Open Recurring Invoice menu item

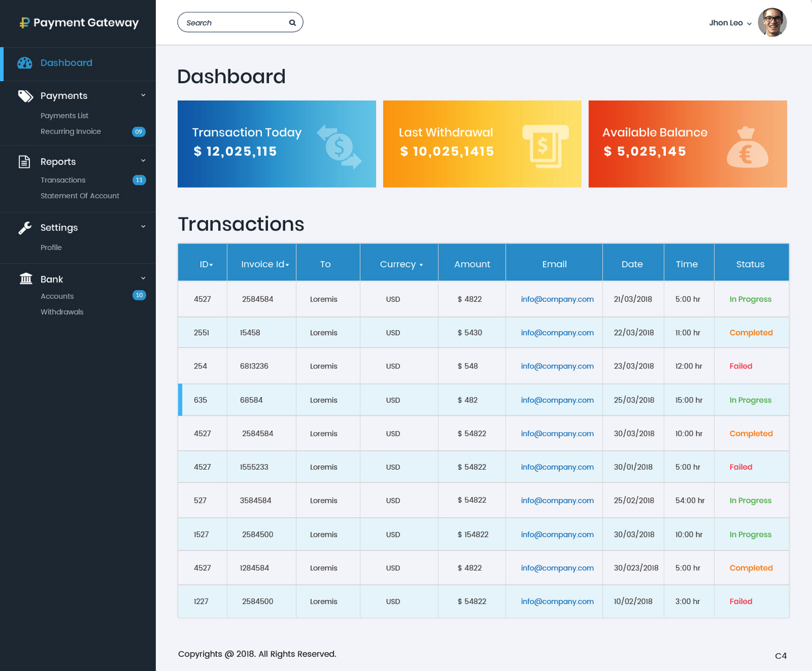pos(70,131)
